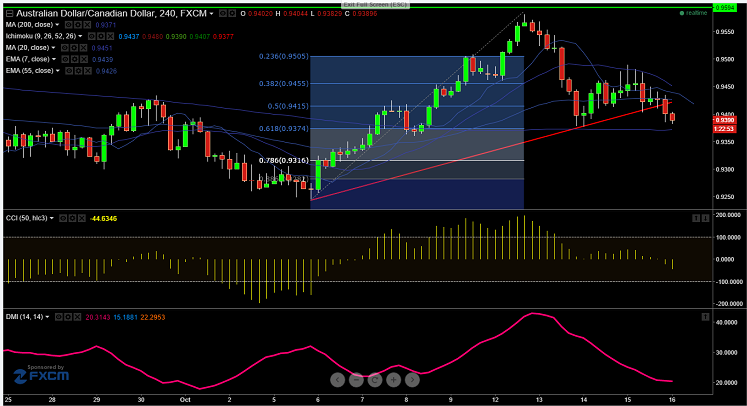The height and width of the screenshot is (406, 747).
Task: Open the Ichimoku (9, 26, 52, 26) dropdown arrow
Action: 81,36
